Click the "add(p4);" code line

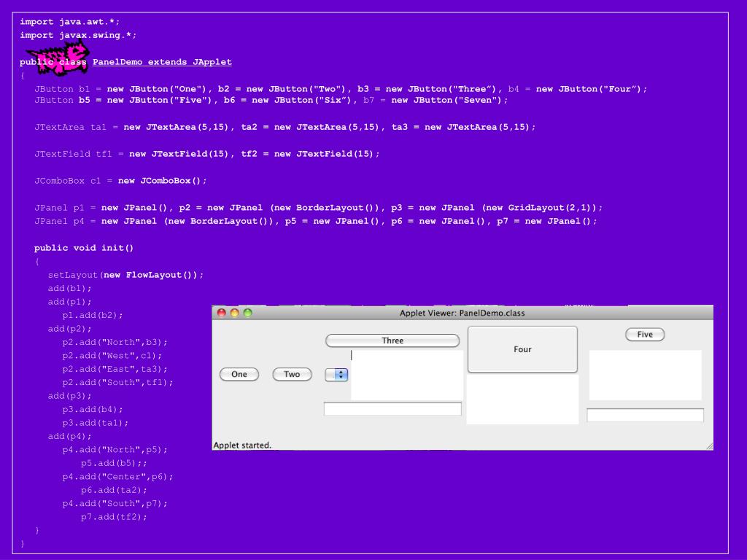tap(69, 436)
